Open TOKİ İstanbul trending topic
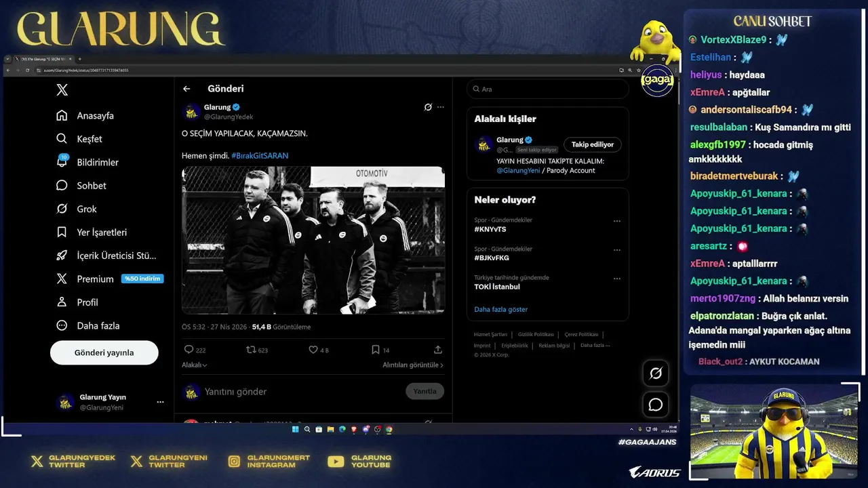Screen dimensions: 868x488 [497, 287]
